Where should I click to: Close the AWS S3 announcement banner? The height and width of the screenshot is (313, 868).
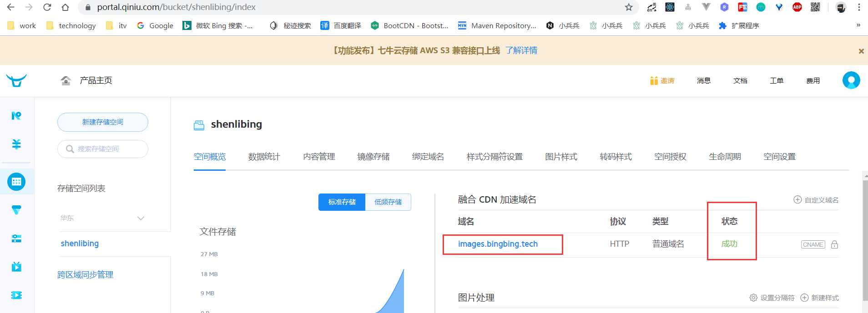point(861,51)
